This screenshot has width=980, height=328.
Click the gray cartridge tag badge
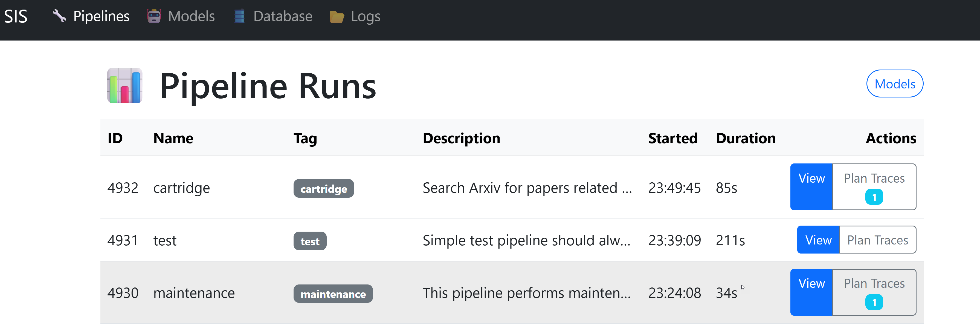[x=323, y=189]
